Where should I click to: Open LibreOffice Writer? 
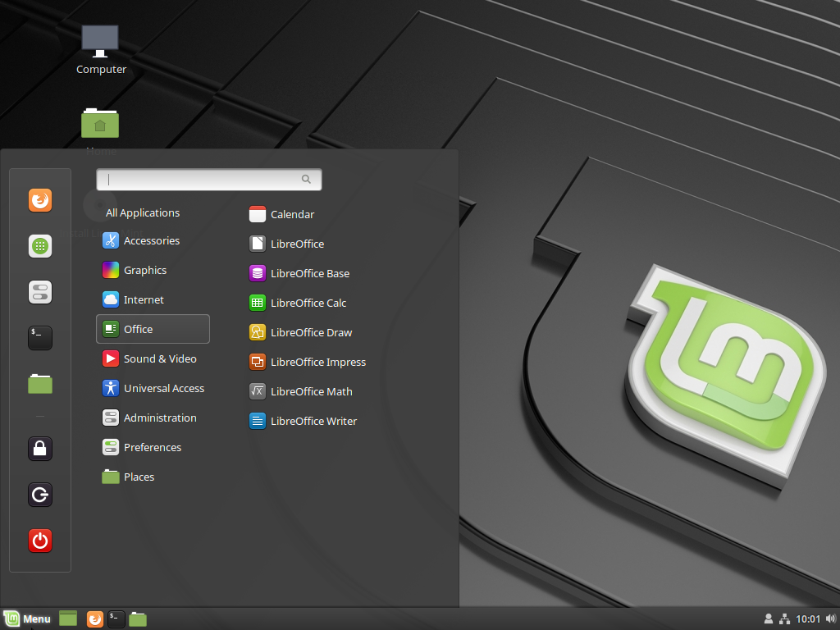(x=313, y=421)
